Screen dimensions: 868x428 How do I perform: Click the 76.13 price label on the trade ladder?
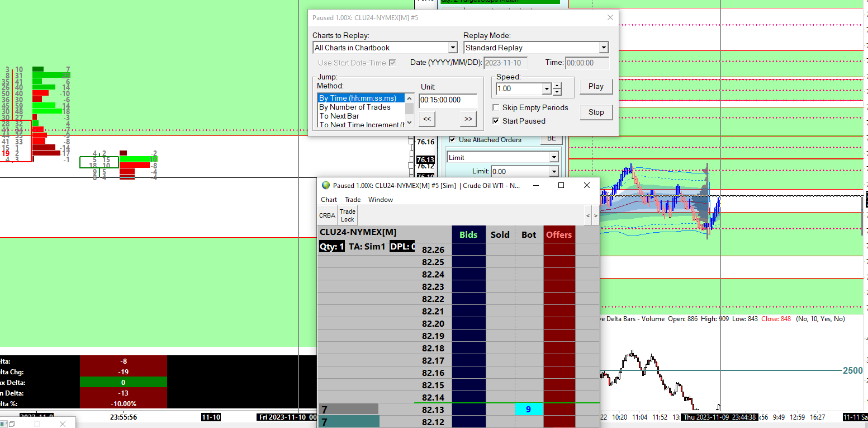pyautogui.click(x=425, y=160)
